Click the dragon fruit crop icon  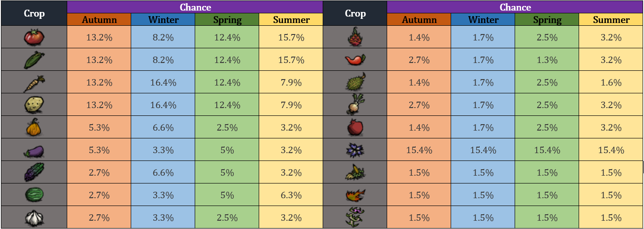coord(355,37)
